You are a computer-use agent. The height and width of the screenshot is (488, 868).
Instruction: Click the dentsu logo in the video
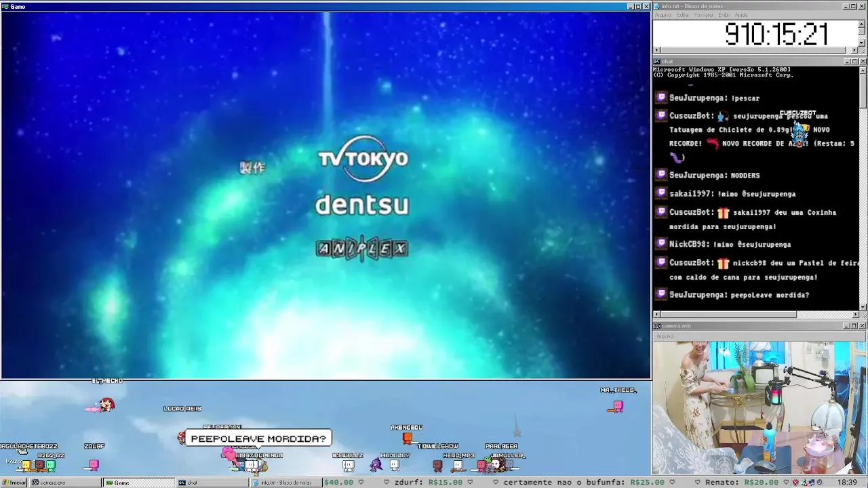(362, 205)
